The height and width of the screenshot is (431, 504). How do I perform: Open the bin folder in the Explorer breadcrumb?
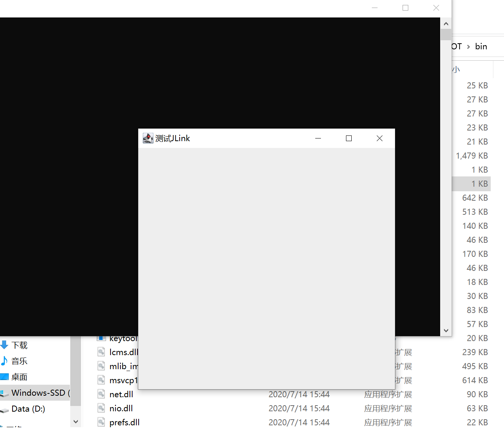coord(481,46)
